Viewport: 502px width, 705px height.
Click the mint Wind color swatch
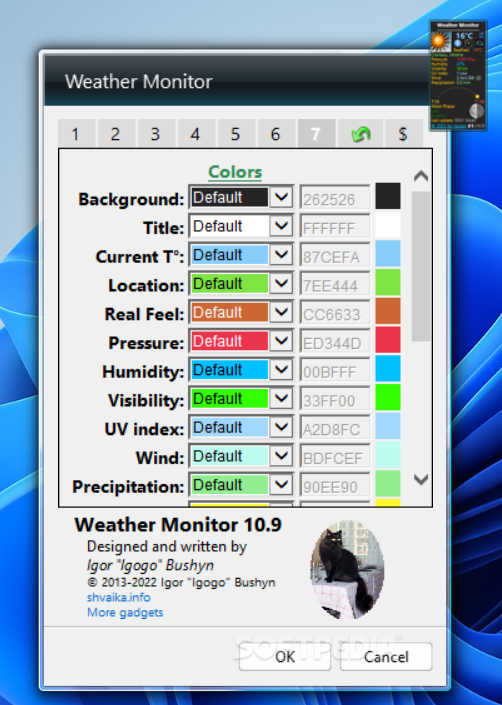[x=388, y=455]
